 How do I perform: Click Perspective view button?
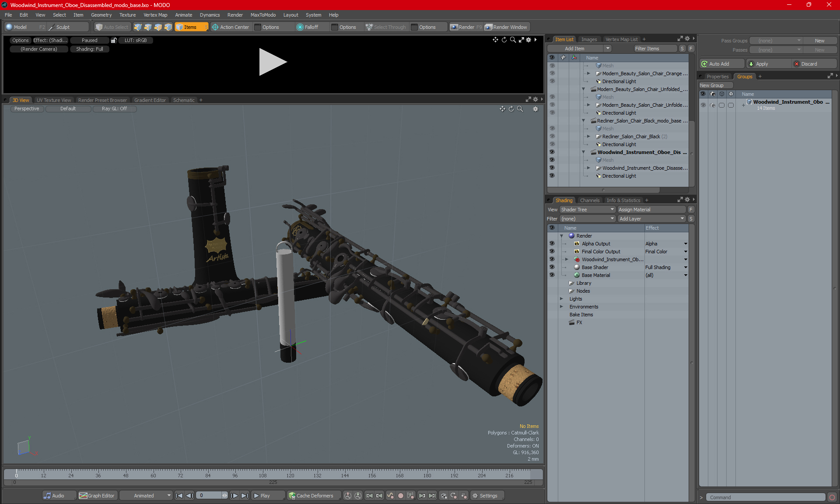27,109
